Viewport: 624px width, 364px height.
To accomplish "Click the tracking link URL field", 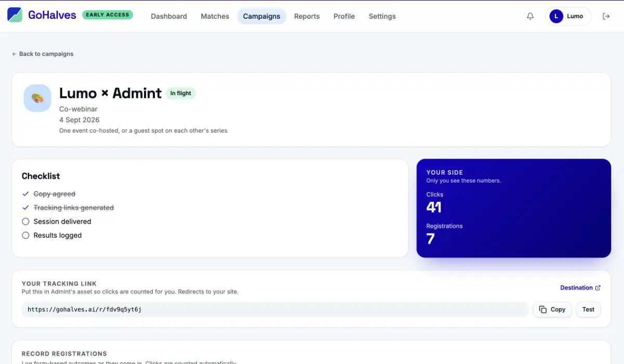I will pos(275,309).
